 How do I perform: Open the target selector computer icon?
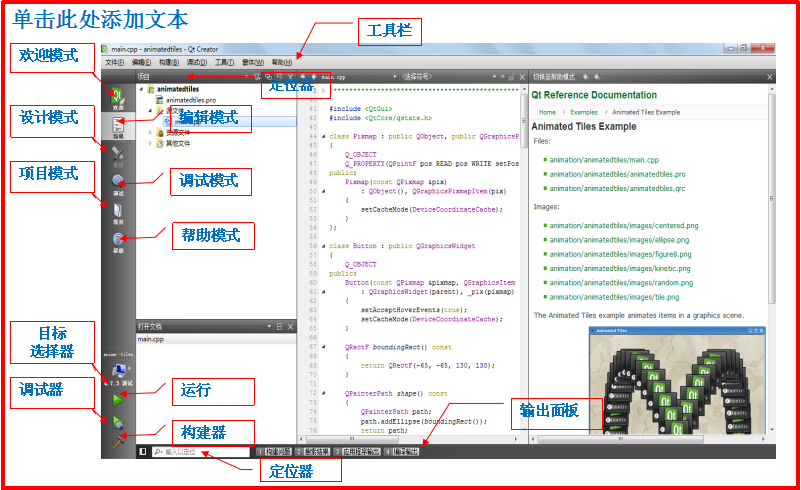click(119, 370)
